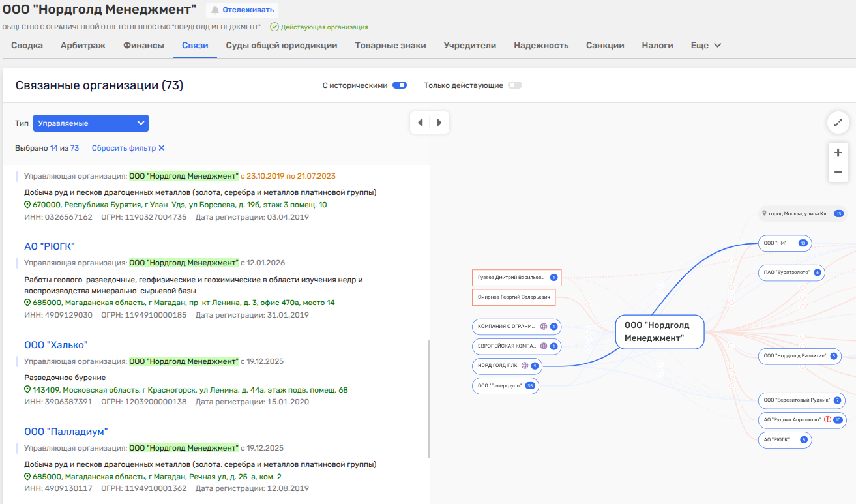Click the warning icon on АО "Рудник Апрелково"
The height and width of the screenshot is (504, 856).
pyautogui.click(x=827, y=420)
